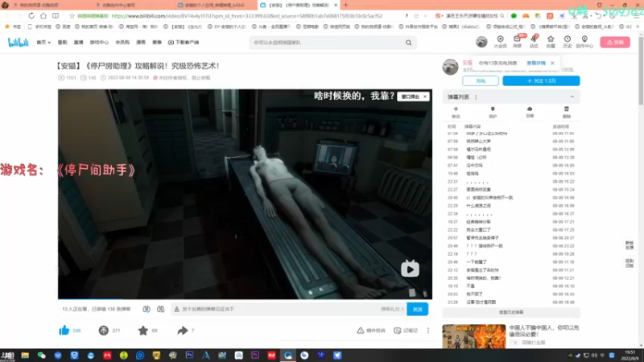Click the blue 发送 send button

coord(417,309)
